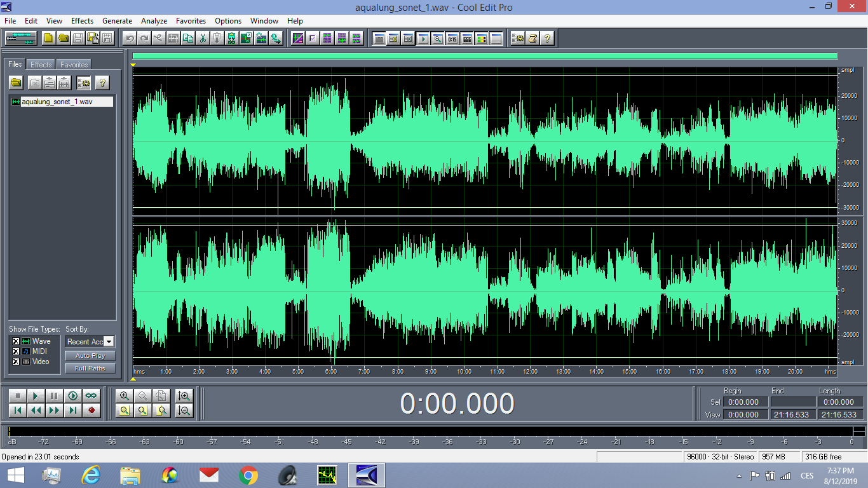868x488 pixels.
Task: Click the yellow Open folder icon in the main toolbar
Action: tap(64, 38)
